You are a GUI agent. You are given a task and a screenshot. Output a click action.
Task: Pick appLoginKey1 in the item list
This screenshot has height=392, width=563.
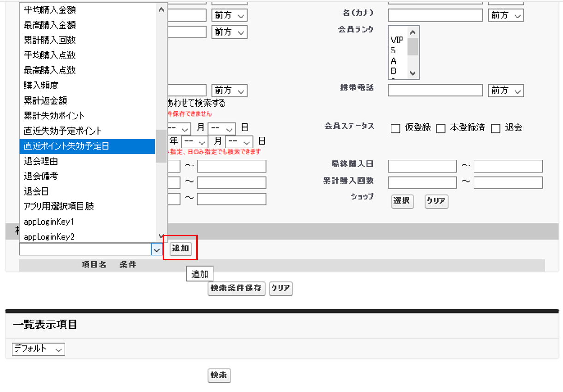pos(88,222)
